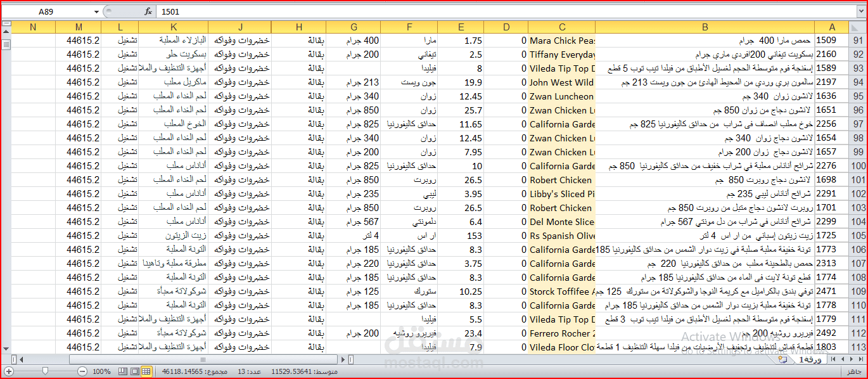The width and height of the screenshot is (868, 379).
Task: Click the 'Tiffany Everyday' cell
Action: click(561, 55)
